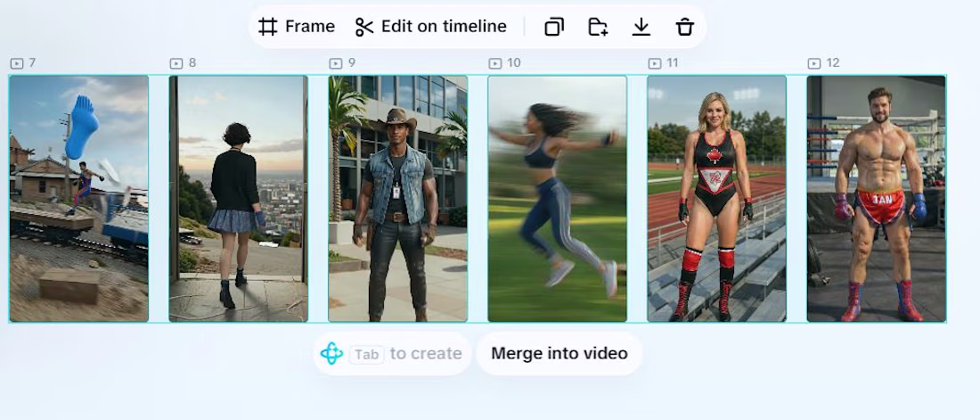Screen dimensions: 980x420
Task: Click the teal AI create icon
Action: tap(332, 354)
